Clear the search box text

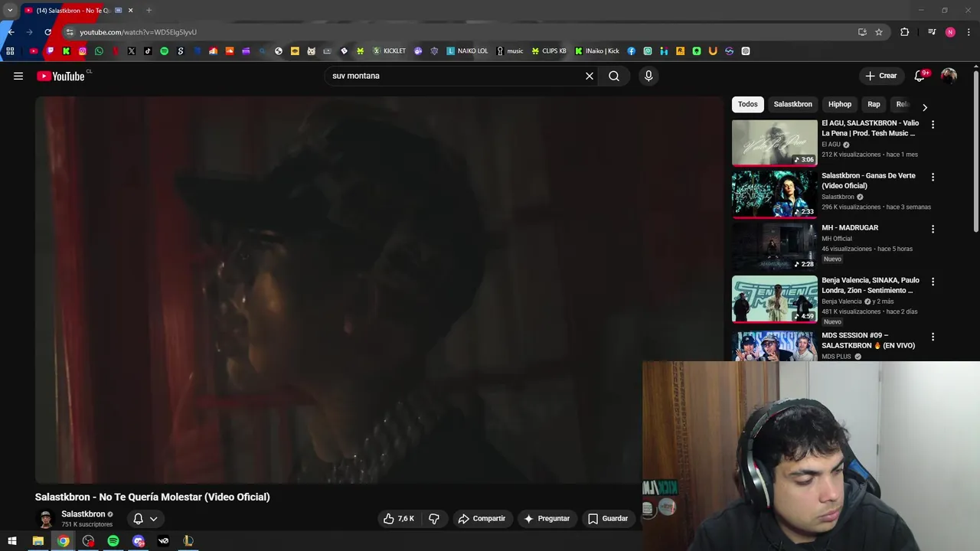coord(590,76)
